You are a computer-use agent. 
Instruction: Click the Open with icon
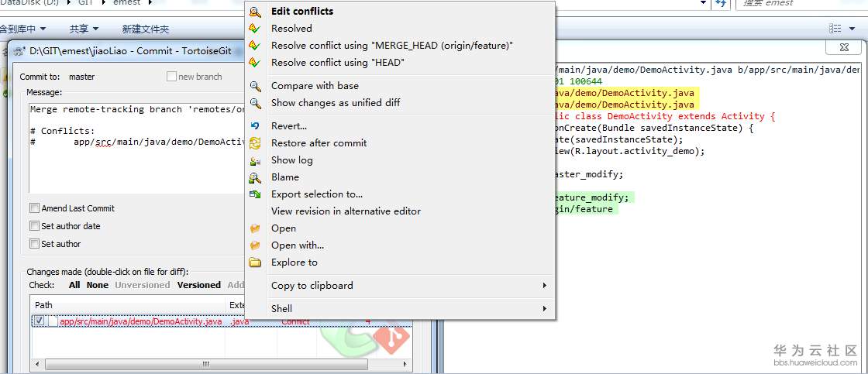[x=255, y=245]
